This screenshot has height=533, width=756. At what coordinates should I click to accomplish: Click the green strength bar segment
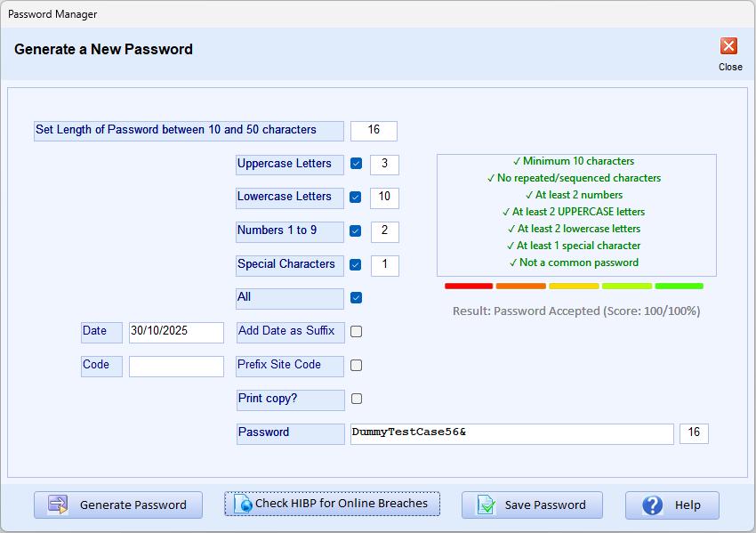click(680, 286)
